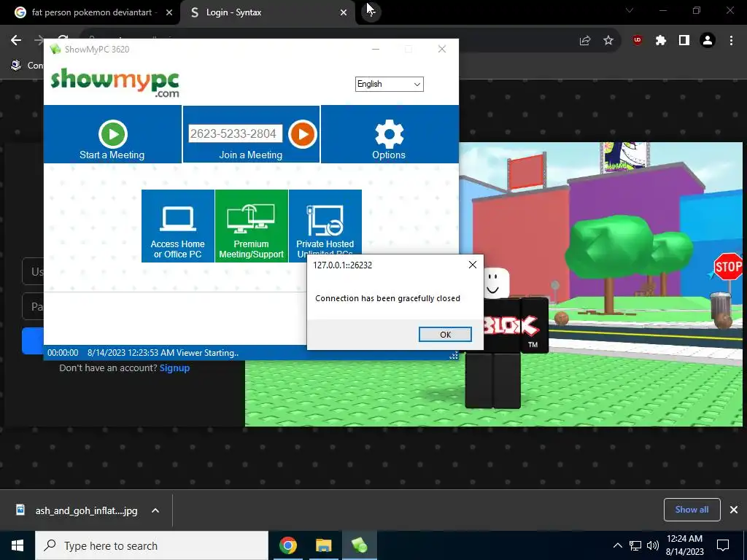Open the Chrome tab search chevron

tap(630, 10)
